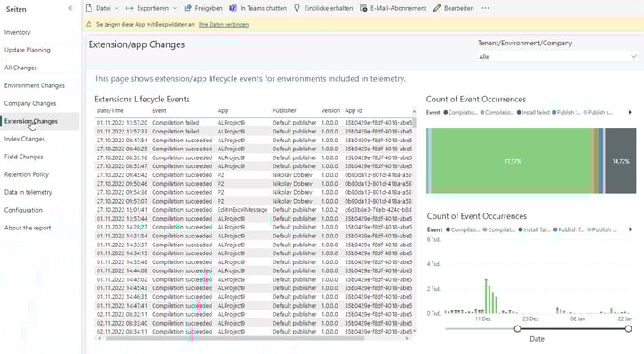Click the blue segment in the stacked bar
Image resolution: width=644 pixels, height=354 pixels.
pos(600,161)
